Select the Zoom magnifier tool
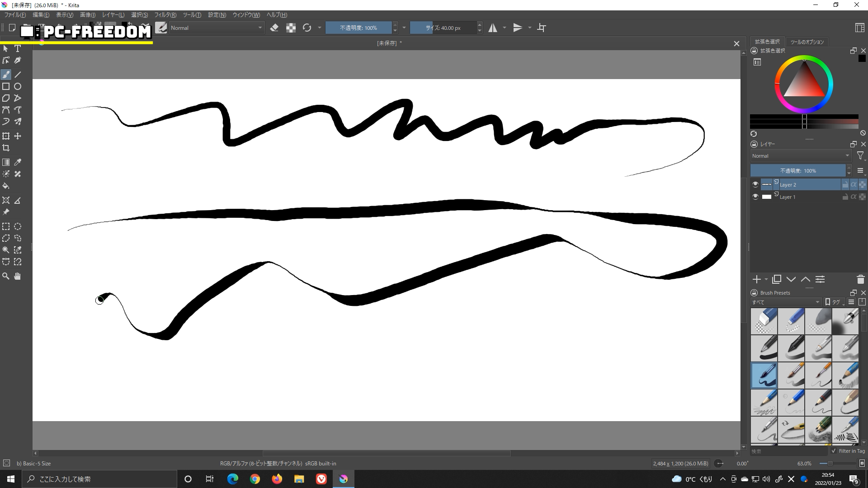Screen dimensions: 868x488 [6, 276]
